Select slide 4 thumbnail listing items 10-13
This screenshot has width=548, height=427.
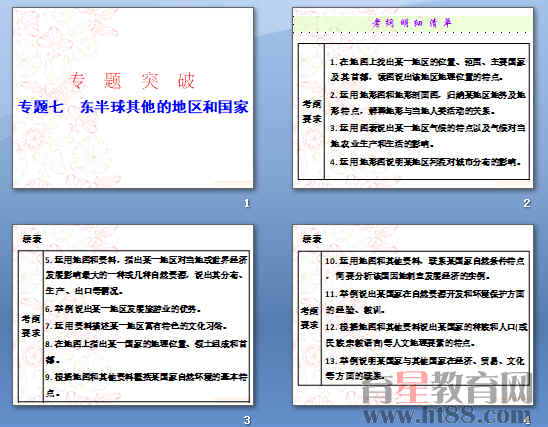click(x=413, y=315)
